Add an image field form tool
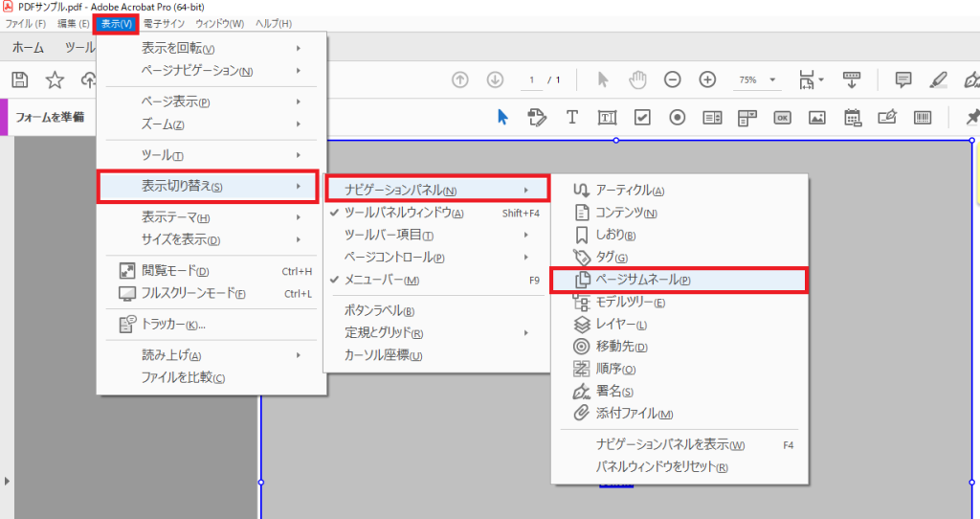The width and height of the screenshot is (980, 519). pos(817,117)
